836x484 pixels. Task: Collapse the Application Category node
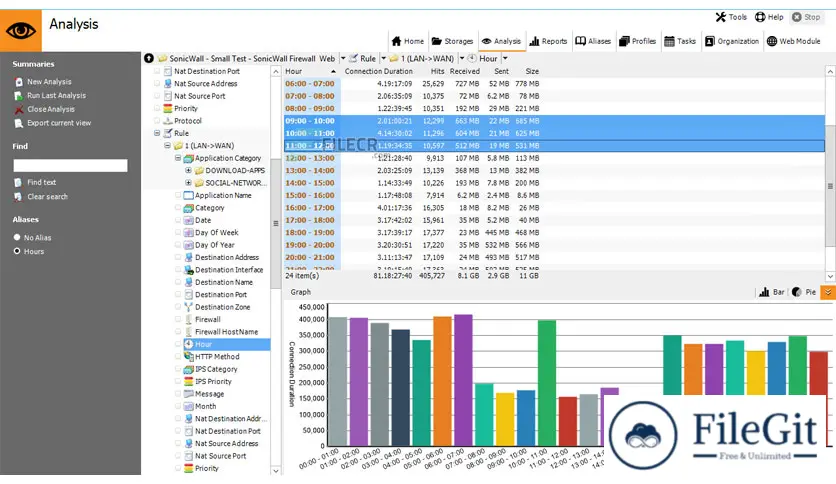click(178, 158)
